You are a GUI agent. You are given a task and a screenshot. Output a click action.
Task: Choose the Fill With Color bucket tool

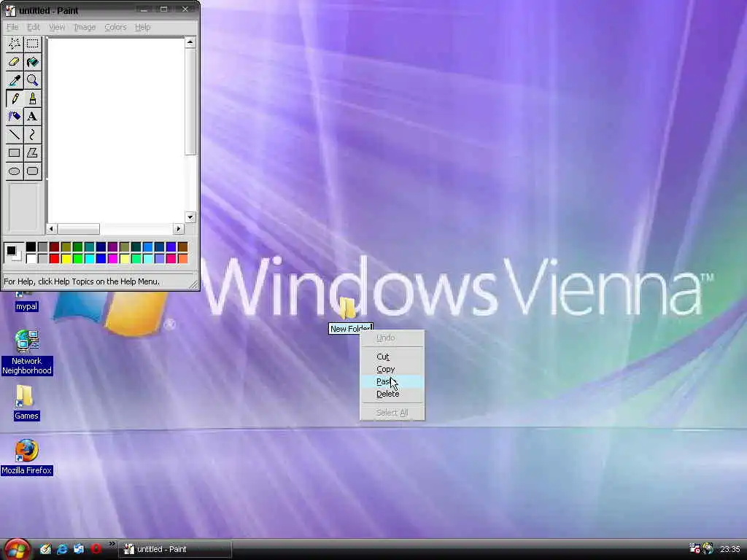click(x=32, y=62)
